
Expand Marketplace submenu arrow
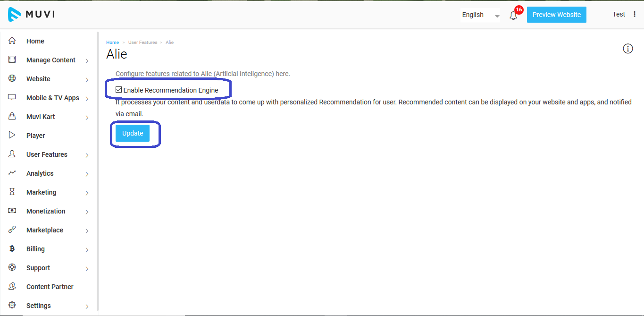[87, 231]
